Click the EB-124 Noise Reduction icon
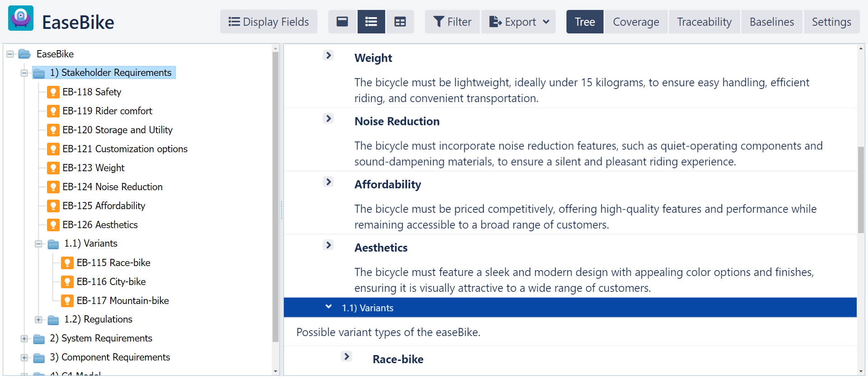868x379 pixels. (53, 187)
